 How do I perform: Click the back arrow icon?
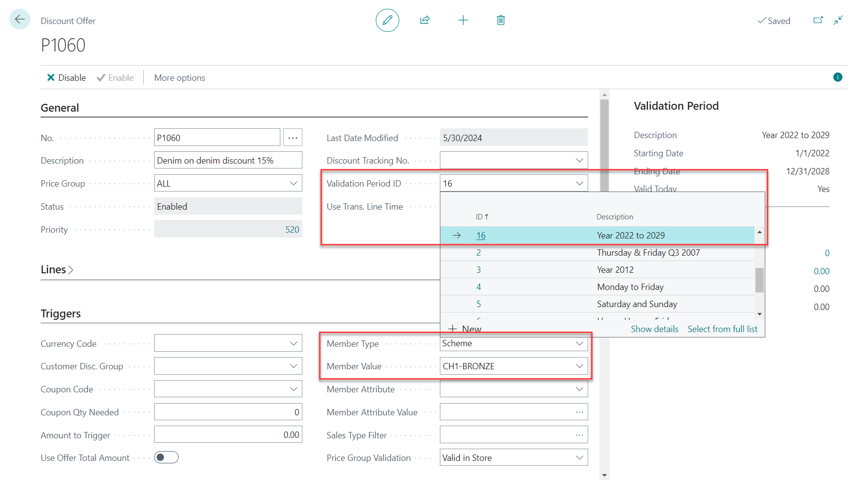click(20, 20)
